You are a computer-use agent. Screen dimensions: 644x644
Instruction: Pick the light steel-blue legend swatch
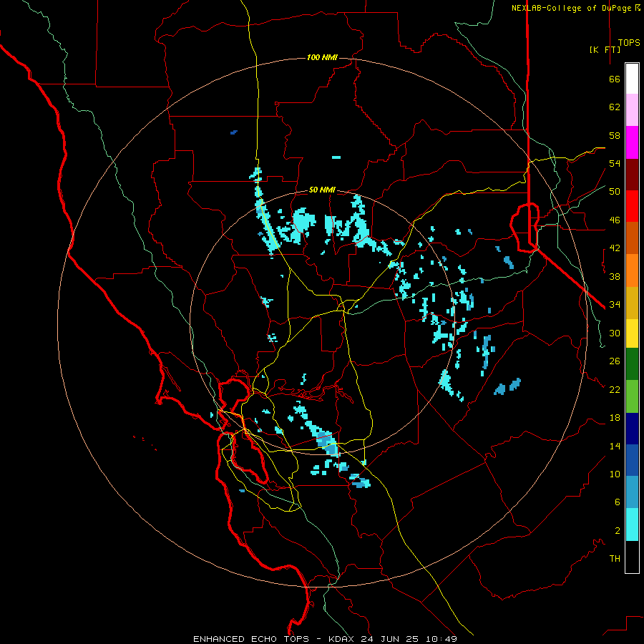[632, 492]
